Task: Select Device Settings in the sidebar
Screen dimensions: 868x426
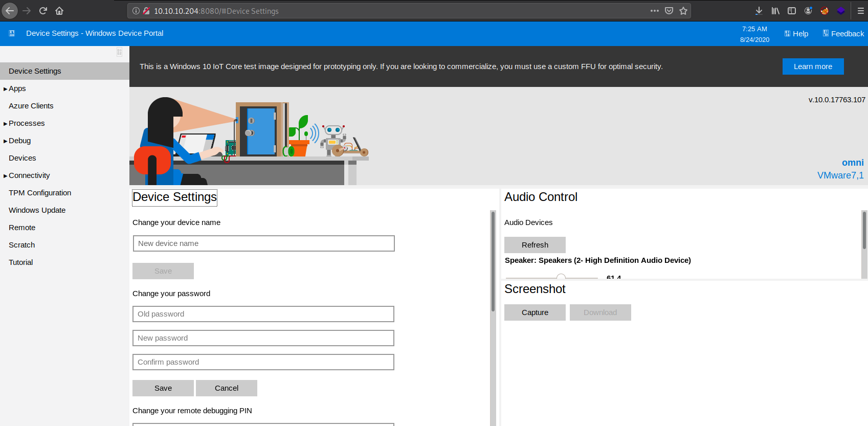Action: pos(64,71)
